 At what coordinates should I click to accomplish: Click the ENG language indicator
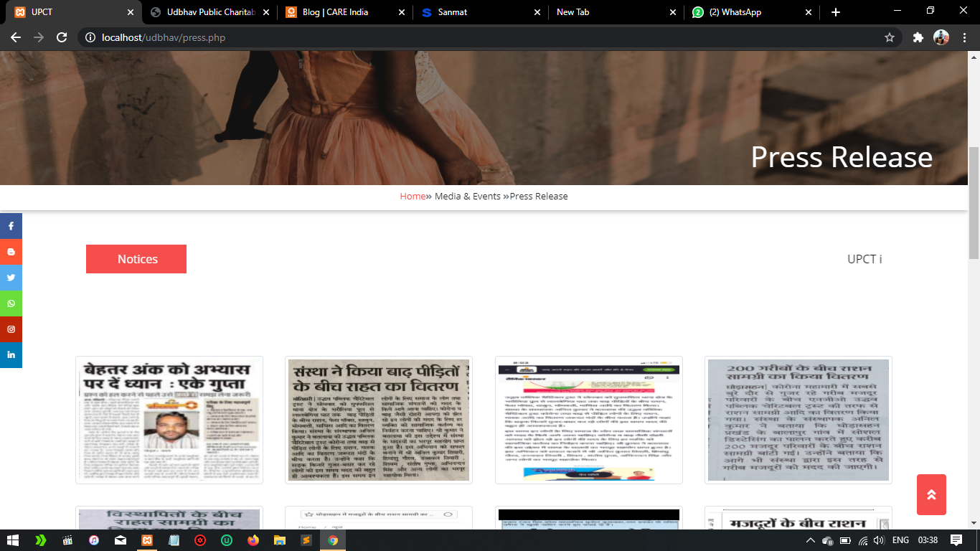901,540
